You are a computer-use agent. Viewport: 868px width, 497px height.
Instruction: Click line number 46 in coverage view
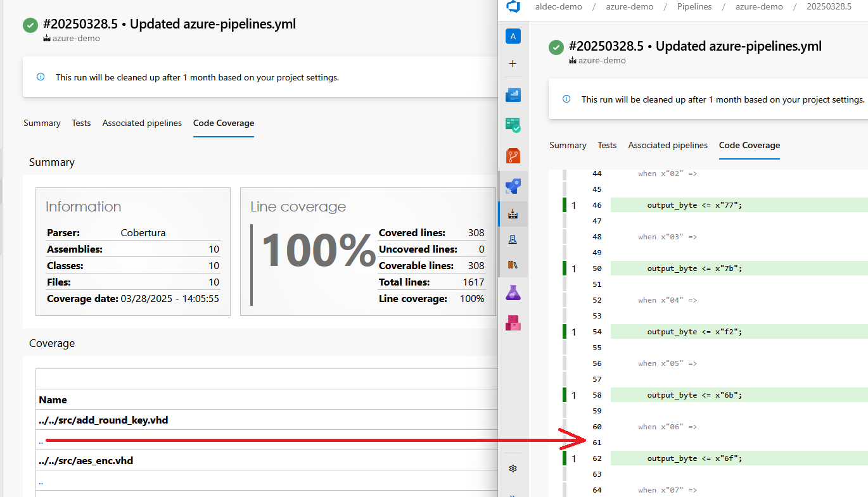point(597,205)
